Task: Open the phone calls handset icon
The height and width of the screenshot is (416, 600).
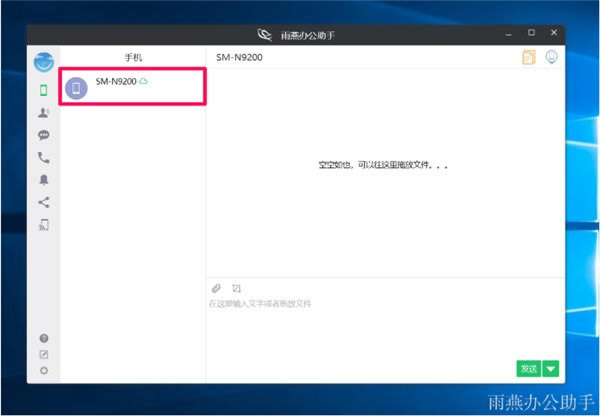Action: coord(44,157)
